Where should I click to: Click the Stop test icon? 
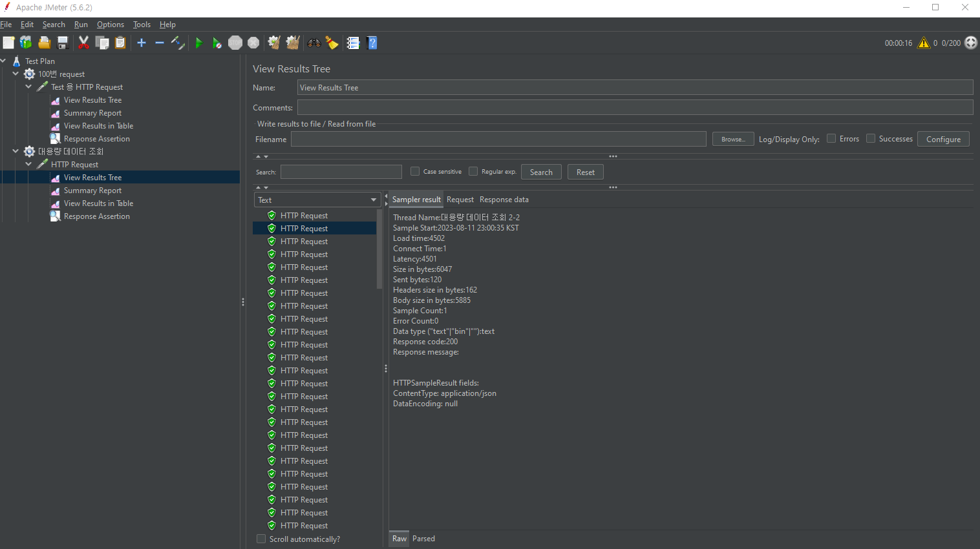point(235,43)
